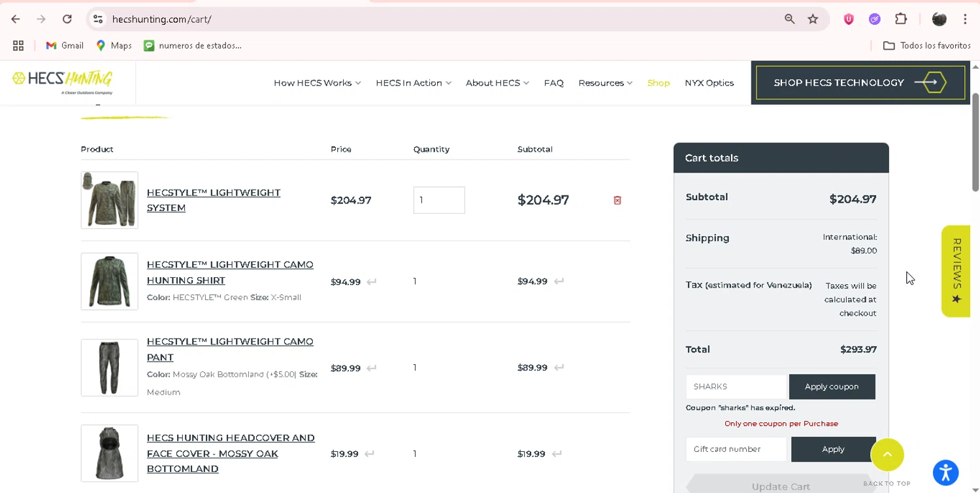Edit the Lightweight System quantity field
The height and width of the screenshot is (493, 980).
(439, 200)
